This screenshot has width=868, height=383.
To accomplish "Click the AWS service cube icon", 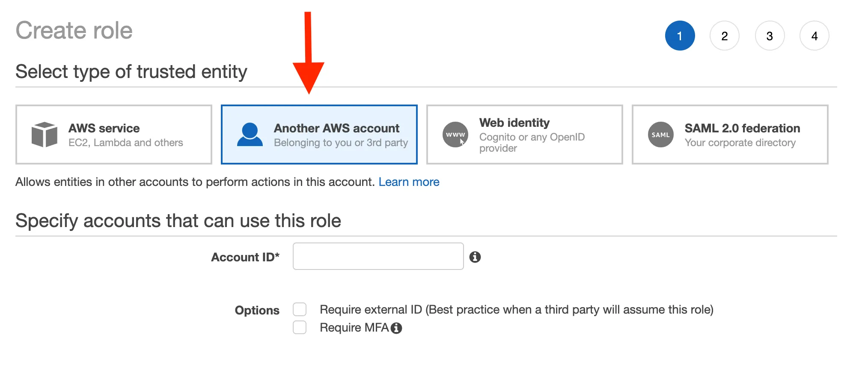I will click(44, 135).
